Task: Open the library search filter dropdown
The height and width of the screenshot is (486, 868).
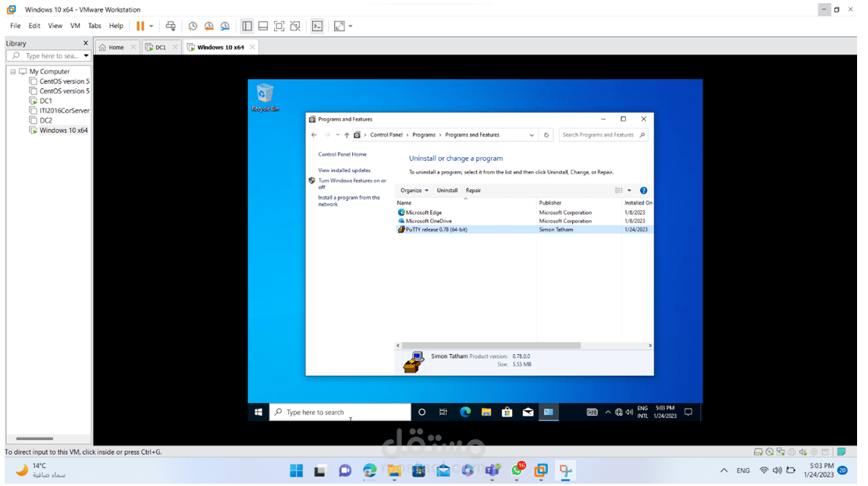Action: 86,56
